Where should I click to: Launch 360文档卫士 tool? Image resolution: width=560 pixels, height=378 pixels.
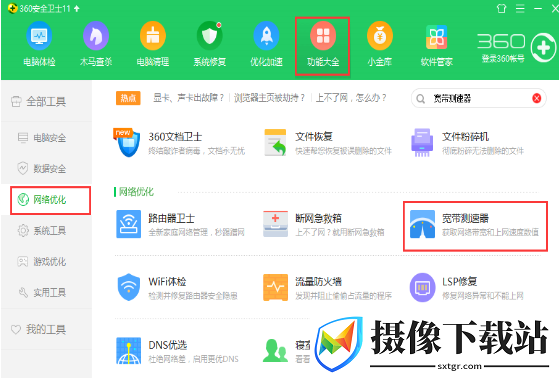[x=179, y=143]
